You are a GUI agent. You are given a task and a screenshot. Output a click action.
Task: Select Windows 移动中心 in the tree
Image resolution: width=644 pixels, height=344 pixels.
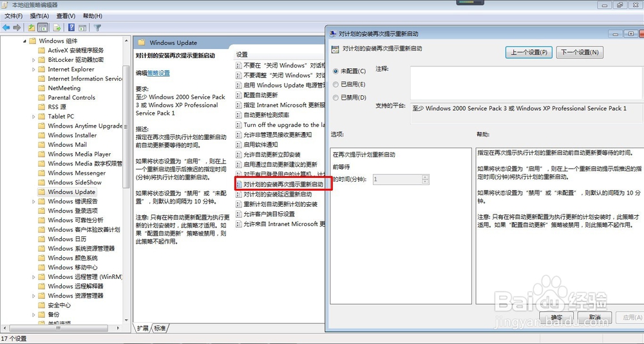tap(73, 267)
